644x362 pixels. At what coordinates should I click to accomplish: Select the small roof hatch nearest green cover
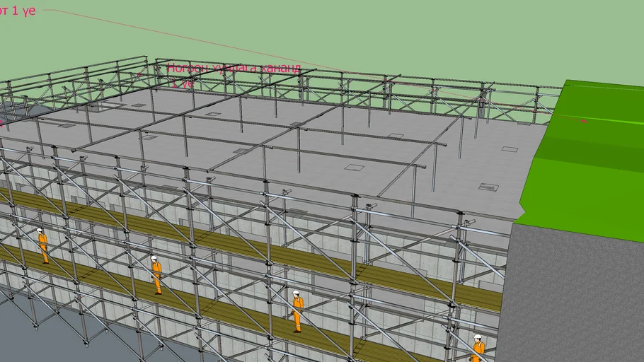pyautogui.click(x=509, y=149)
